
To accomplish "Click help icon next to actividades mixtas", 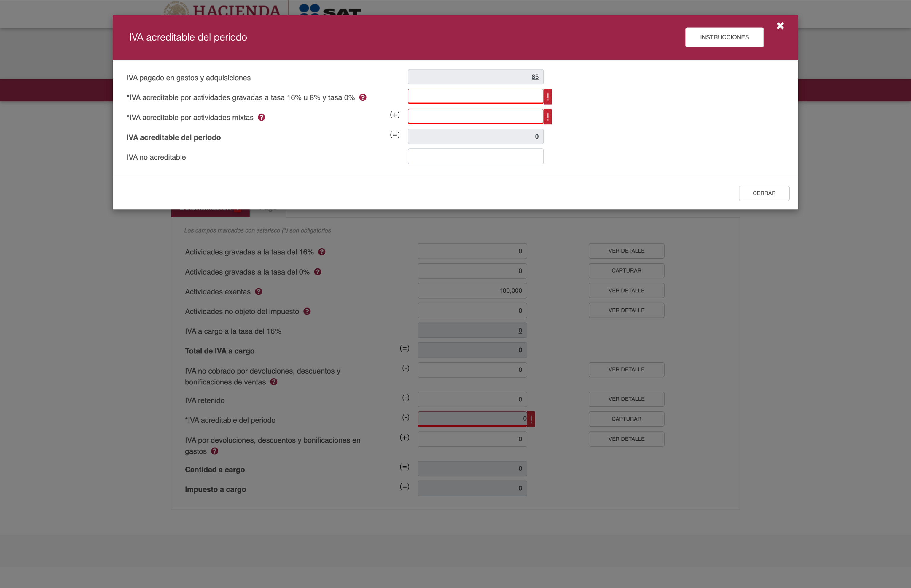I will coord(261,117).
